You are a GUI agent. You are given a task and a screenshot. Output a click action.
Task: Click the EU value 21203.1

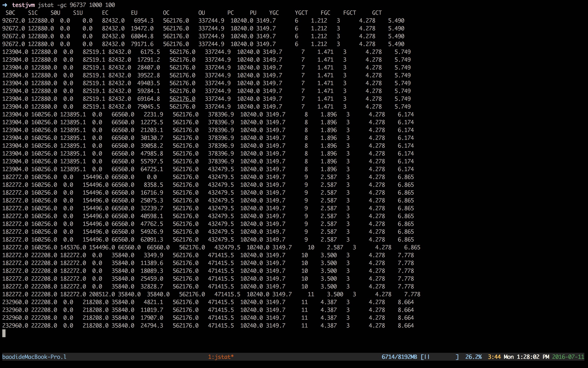[x=152, y=130]
